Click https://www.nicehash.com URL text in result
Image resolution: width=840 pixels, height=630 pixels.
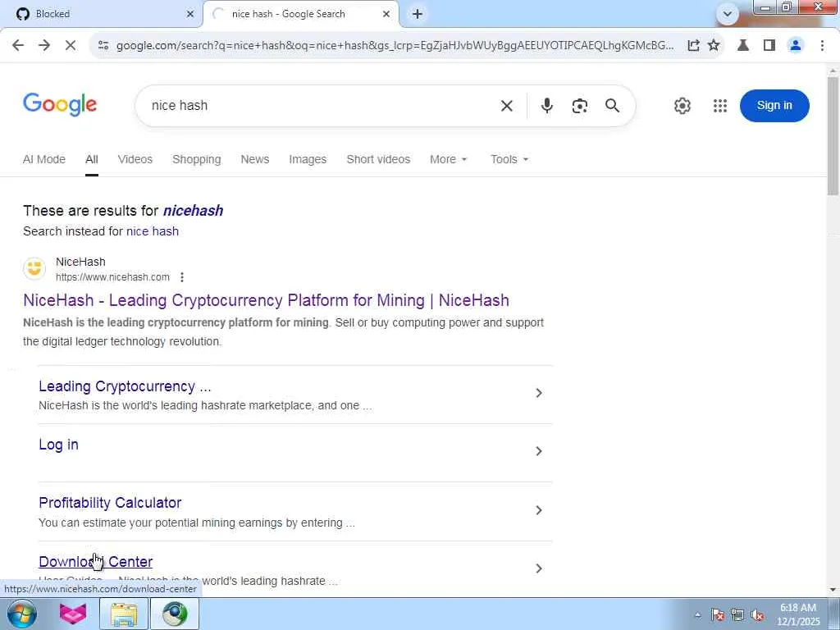[x=112, y=277]
